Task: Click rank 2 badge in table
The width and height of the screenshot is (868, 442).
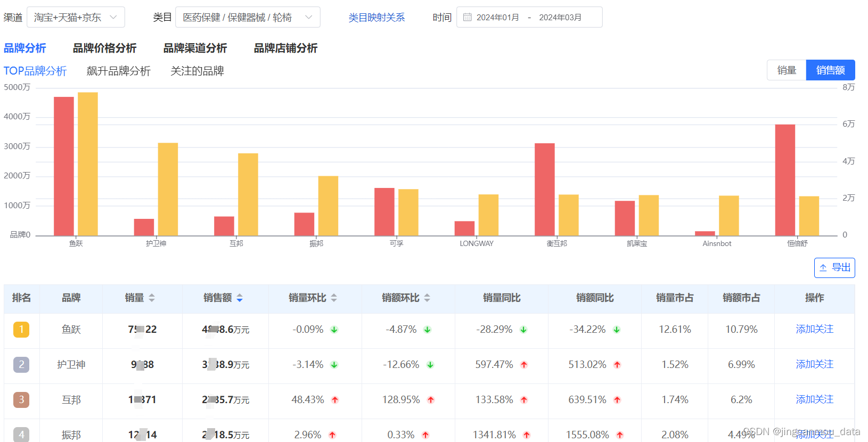Action: point(21,364)
